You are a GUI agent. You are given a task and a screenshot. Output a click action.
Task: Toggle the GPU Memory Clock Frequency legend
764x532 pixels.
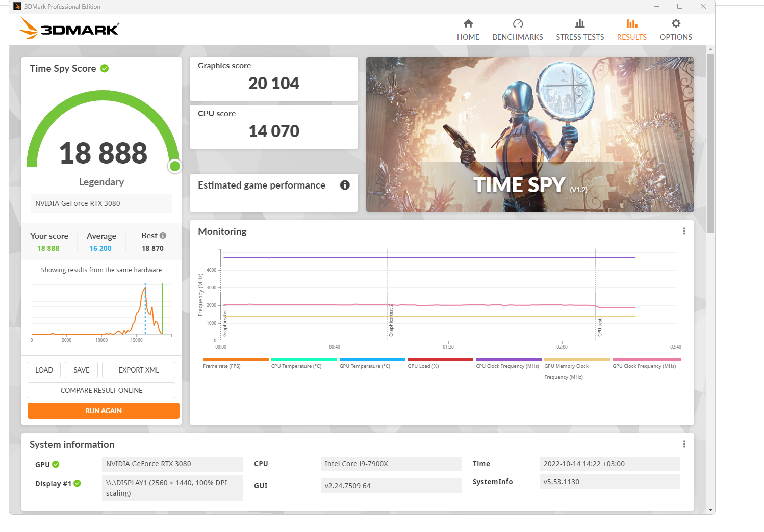[576, 369]
